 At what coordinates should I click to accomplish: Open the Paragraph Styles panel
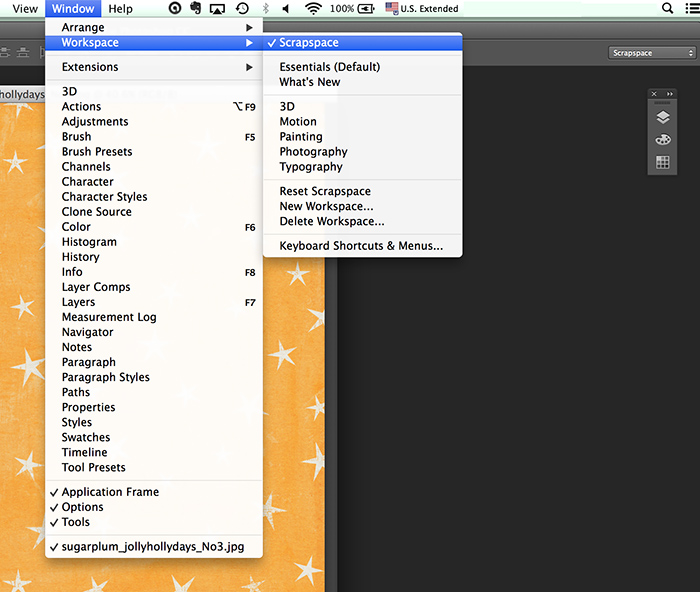[x=154, y=377]
